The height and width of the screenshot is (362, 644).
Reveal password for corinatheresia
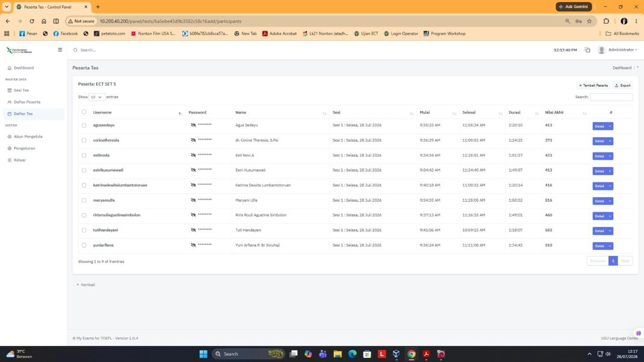click(x=193, y=140)
